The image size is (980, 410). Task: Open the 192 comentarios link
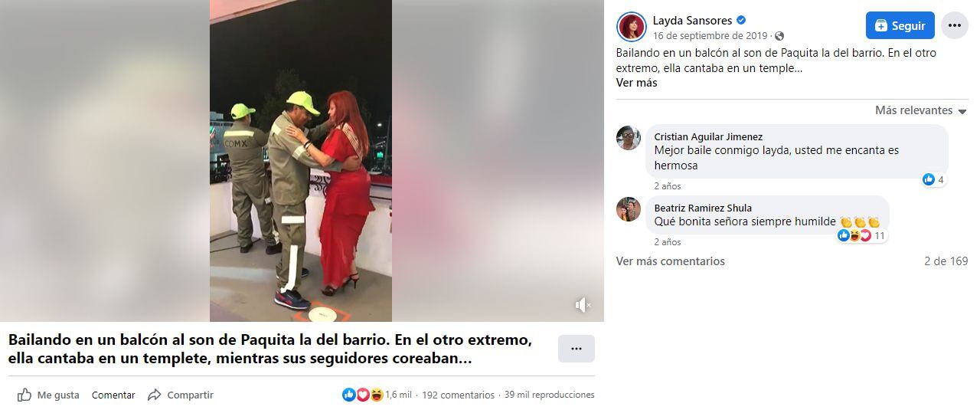(x=458, y=395)
